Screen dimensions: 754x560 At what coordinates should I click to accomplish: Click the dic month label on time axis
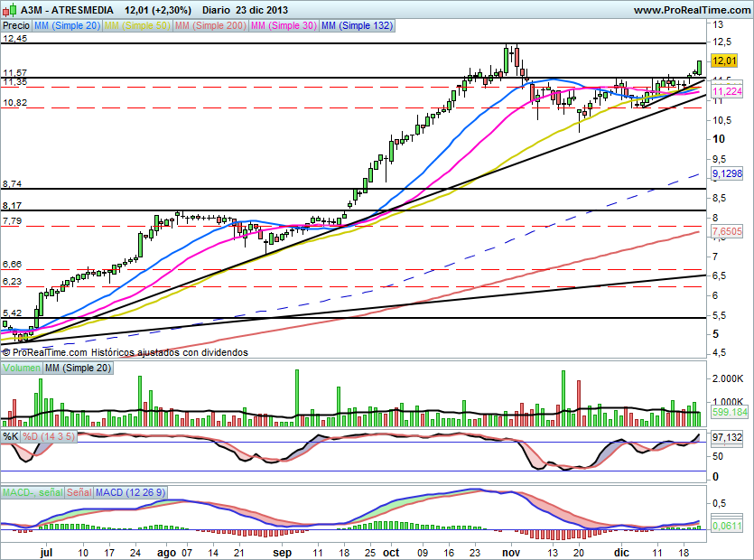621,552
